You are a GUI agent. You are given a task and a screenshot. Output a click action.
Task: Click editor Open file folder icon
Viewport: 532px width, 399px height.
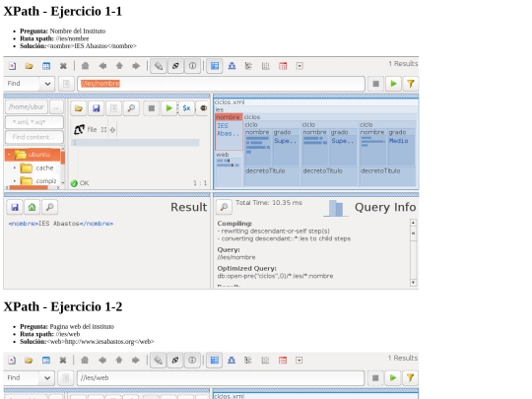pyautogui.click(x=79, y=108)
